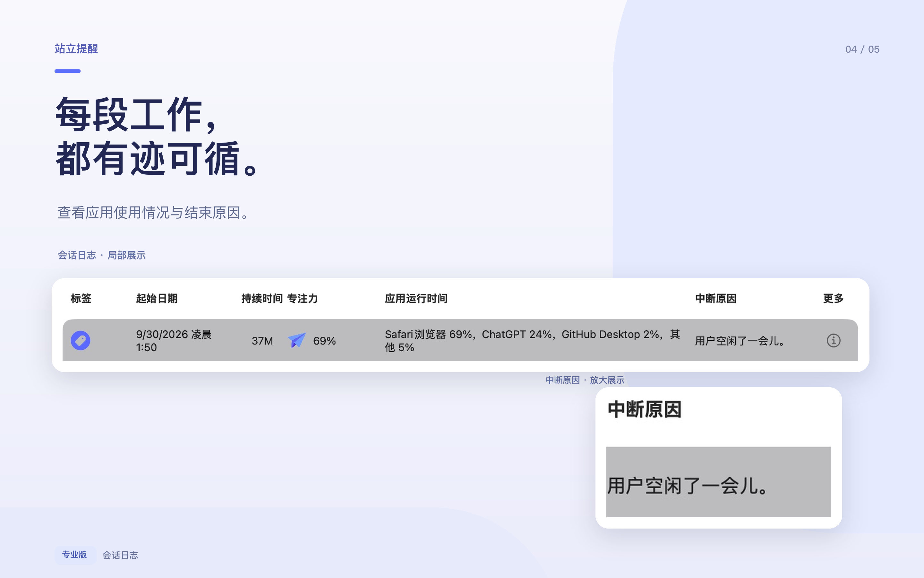
Task: Click the 持续时间 column header
Action: click(x=262, y=298)
